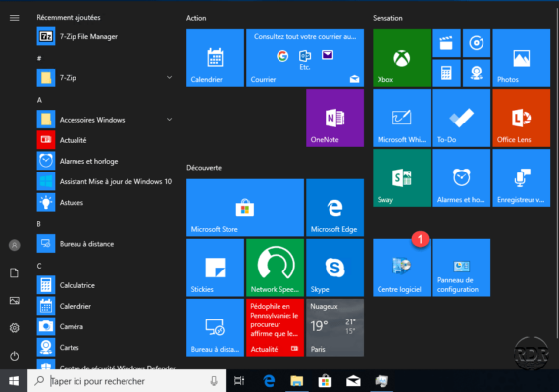Open the Calendrier tile
Viewport: 559px width, 392px height.
pos(215,58)
